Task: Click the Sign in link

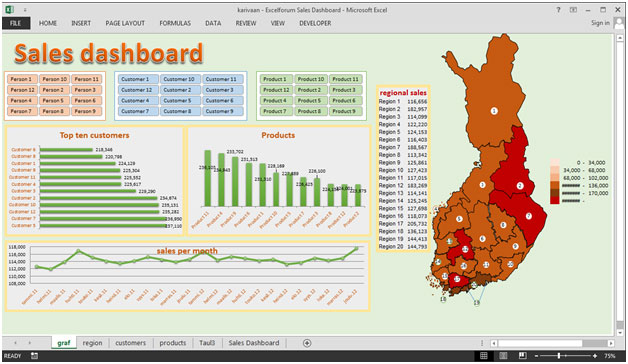Action: pyautogui.click(x=600, y=23)
